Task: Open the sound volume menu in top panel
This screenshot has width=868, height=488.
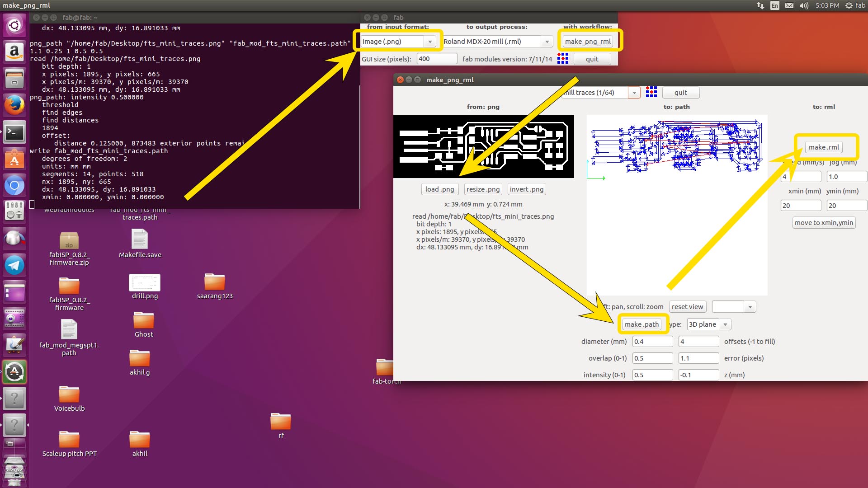Action: click(x=803, y=5)
